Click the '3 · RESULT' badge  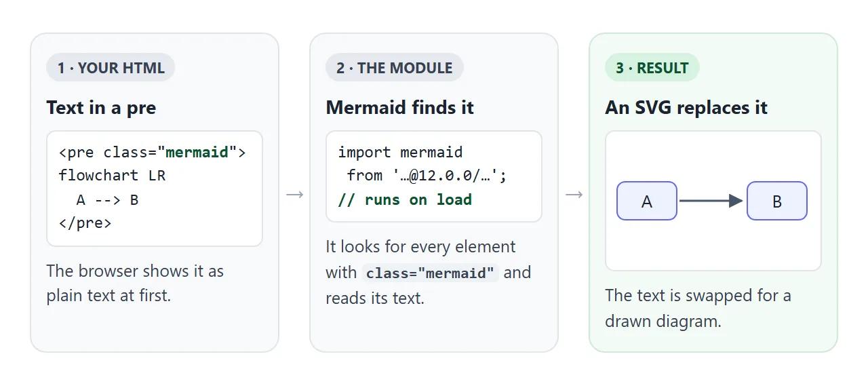[652, 68]
